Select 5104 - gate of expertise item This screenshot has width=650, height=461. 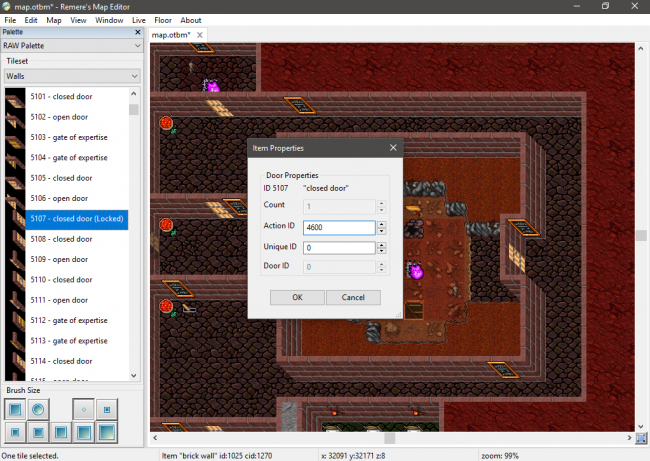click(x=77, y=158)
